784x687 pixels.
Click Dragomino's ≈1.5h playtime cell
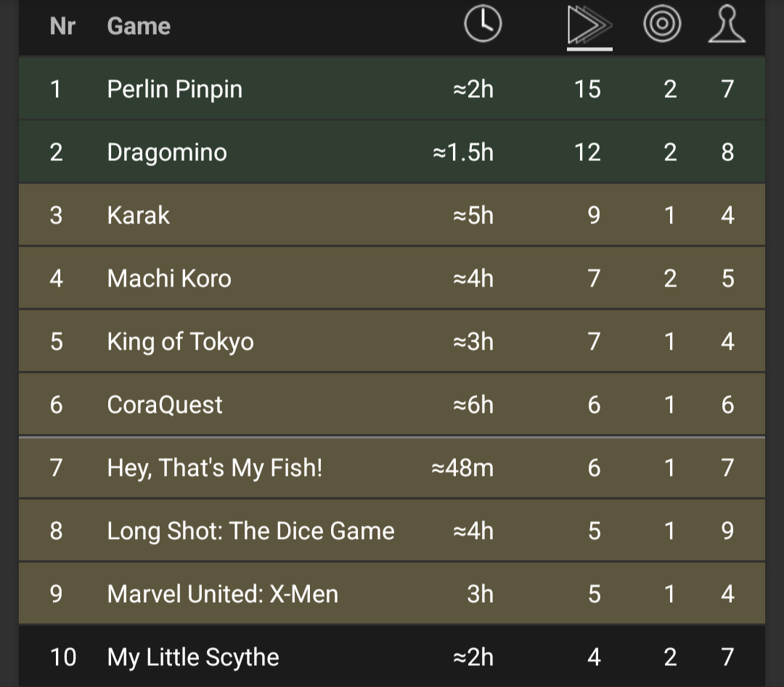(x=463, y=152)
